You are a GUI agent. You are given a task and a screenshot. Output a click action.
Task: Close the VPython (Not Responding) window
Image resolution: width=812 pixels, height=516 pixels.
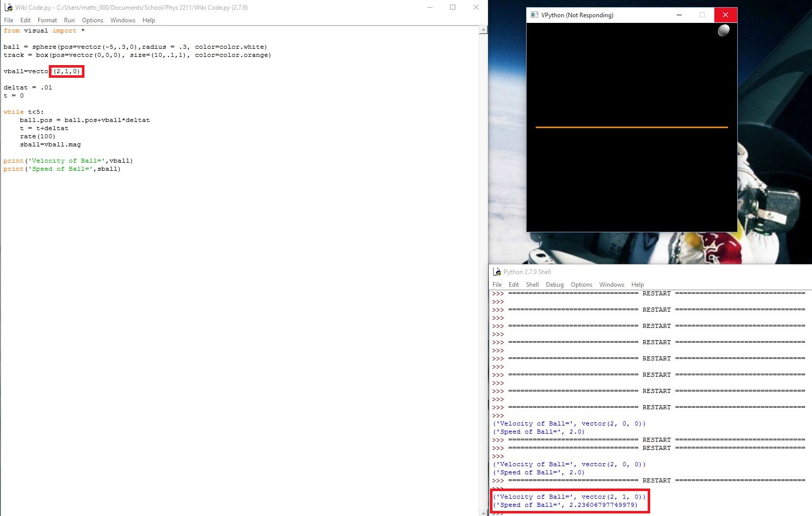[726, 15]
